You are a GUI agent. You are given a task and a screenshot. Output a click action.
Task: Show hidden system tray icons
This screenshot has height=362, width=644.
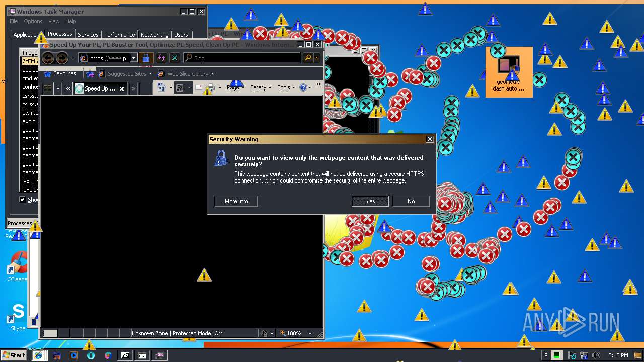[x=546, y=355]
